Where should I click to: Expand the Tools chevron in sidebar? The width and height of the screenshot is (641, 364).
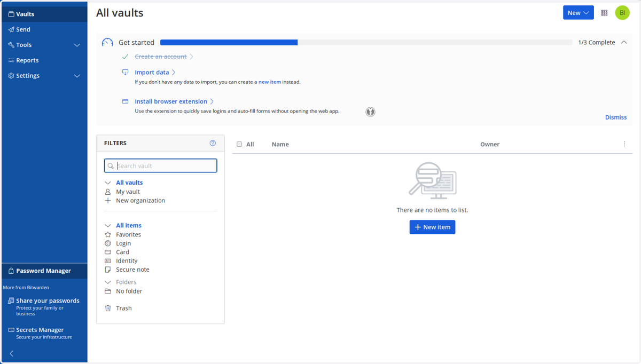click(x=77, y=45)
